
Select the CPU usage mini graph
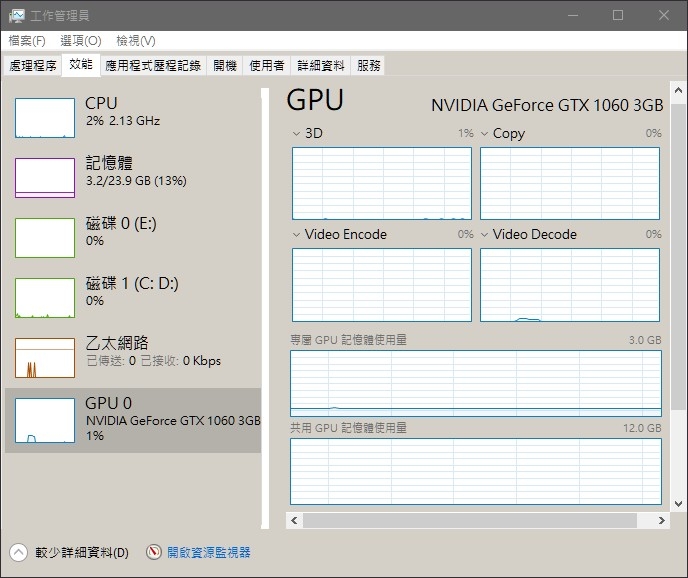point(45,118)
